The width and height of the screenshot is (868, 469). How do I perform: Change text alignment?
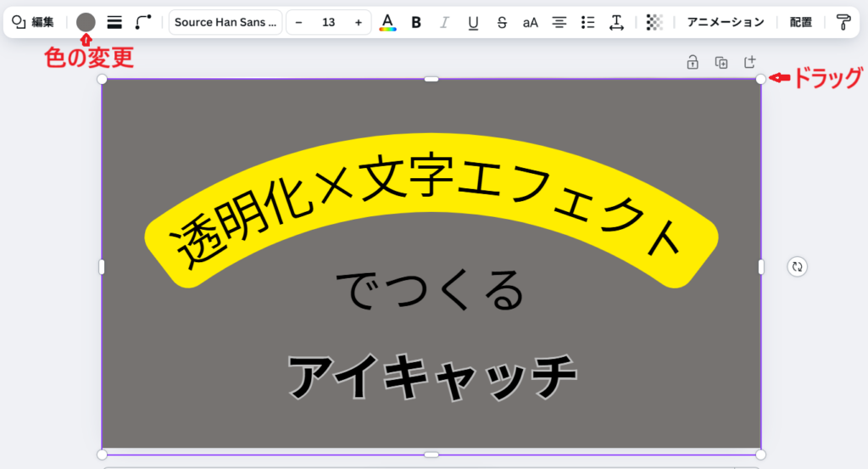pos(559,22)
